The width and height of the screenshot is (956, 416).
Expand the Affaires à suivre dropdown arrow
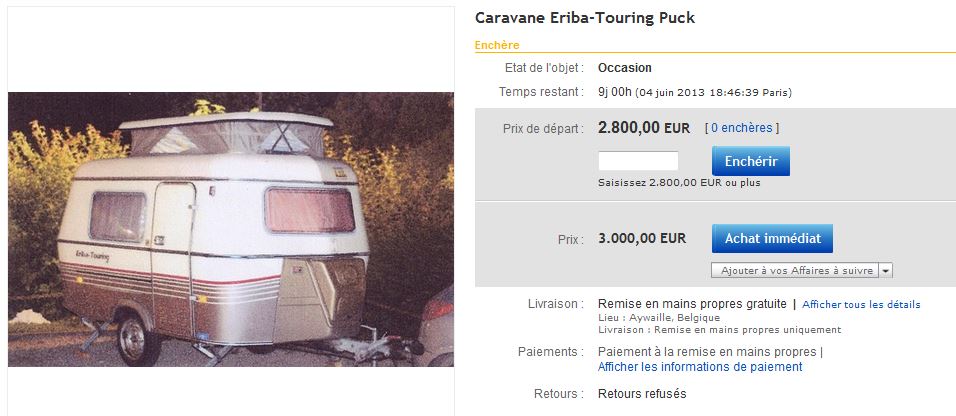click(x=886, y=270)
